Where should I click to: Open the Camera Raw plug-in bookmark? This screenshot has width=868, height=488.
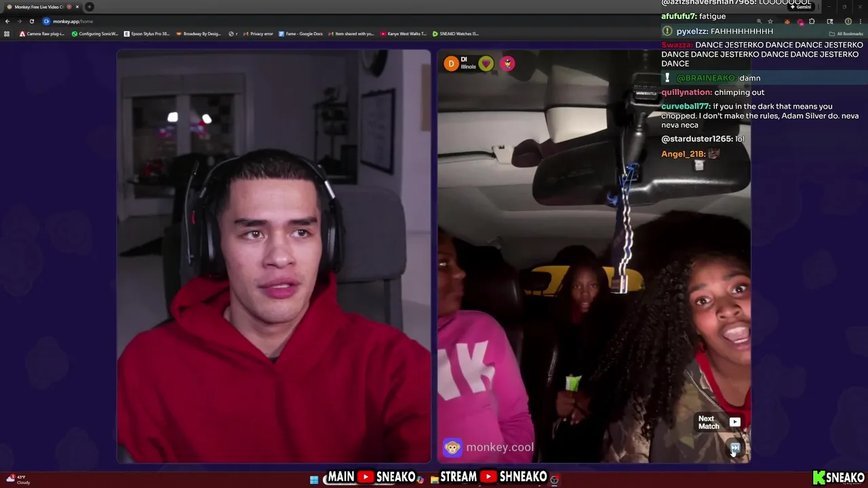coord(42,33)
